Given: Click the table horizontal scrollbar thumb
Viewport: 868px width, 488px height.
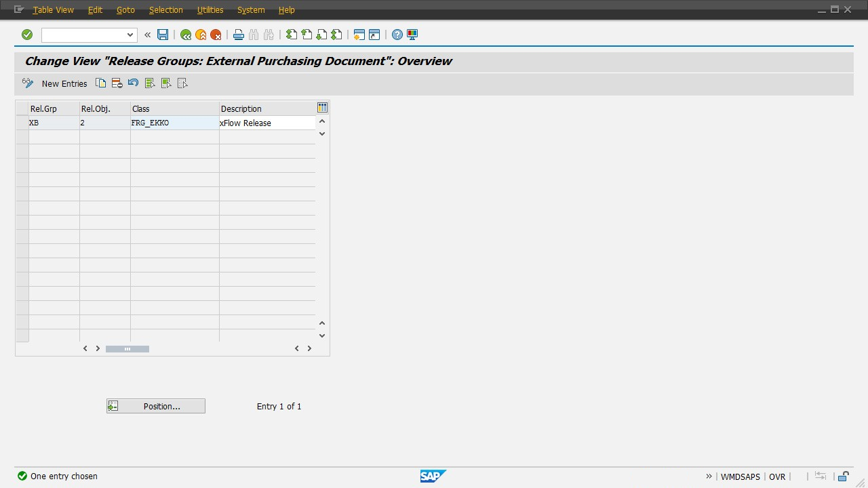Looking at the screenshot, I should [127, 348].
